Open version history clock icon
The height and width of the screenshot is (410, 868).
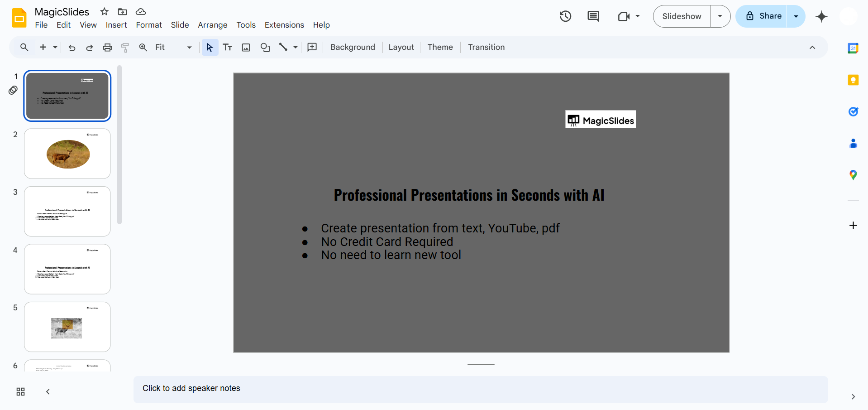(565, 16)
